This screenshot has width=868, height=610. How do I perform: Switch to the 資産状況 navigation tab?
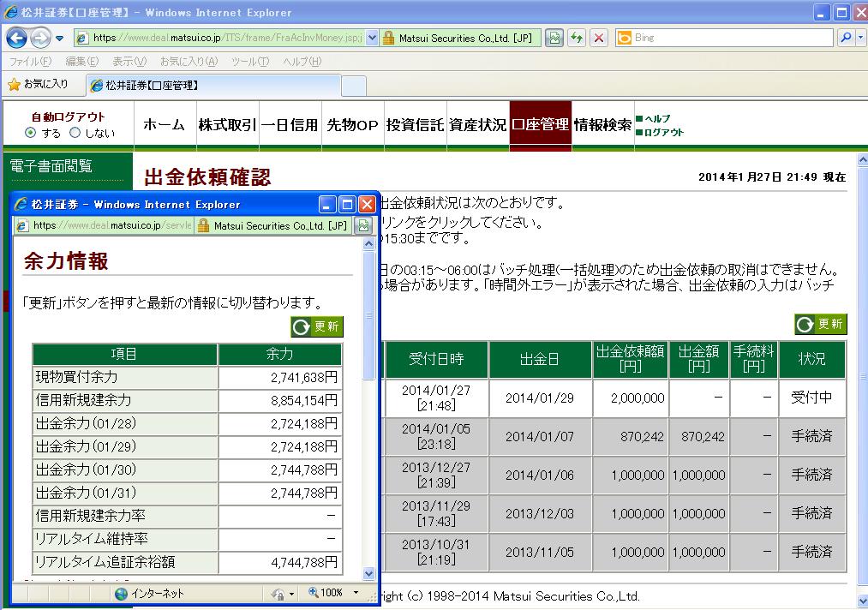point(477,125)
